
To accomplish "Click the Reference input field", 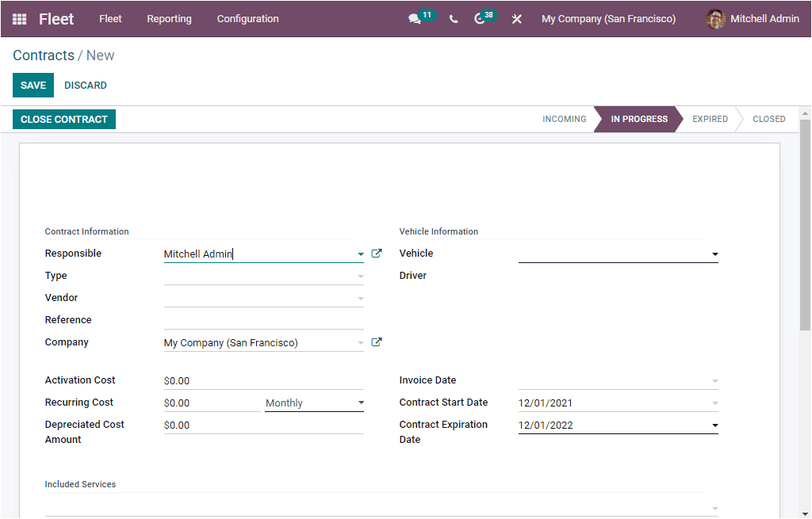I will [x=262, y=319].
